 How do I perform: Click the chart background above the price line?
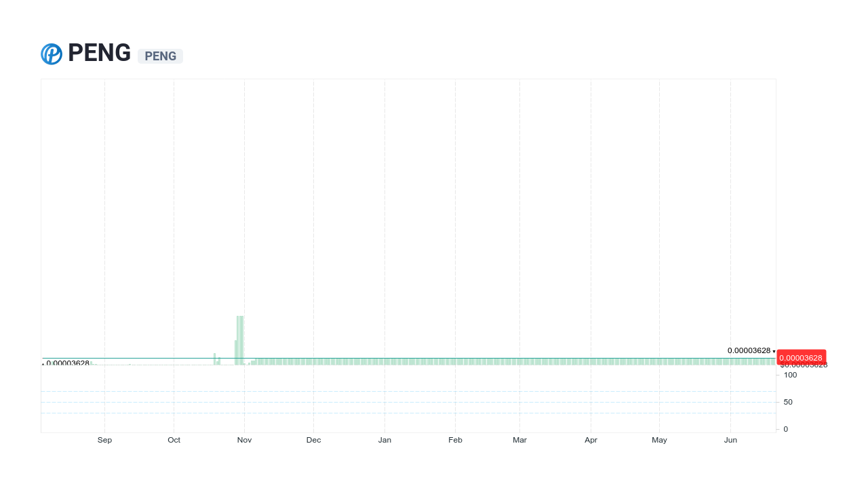407,203
